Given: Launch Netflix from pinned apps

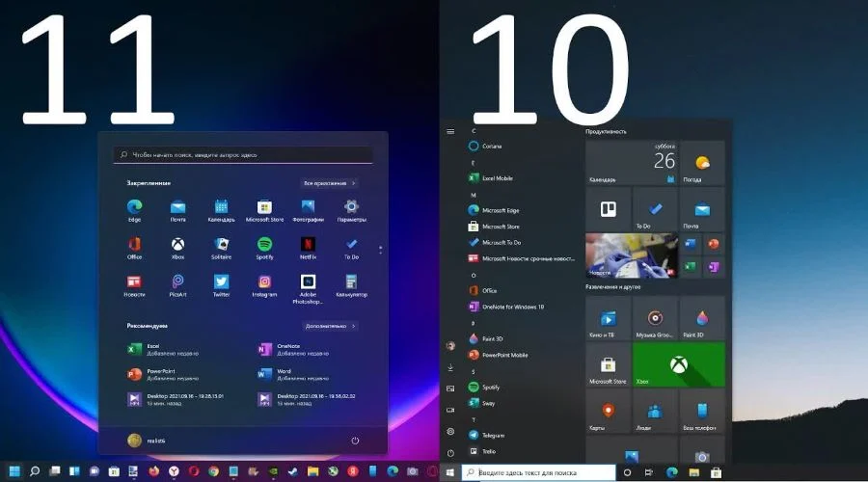Looking at the screenshot, I should coord(308,249).
